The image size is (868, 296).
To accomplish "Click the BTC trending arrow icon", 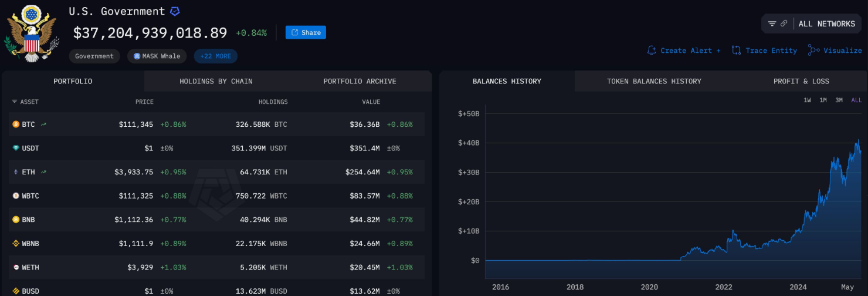I will pos(43,125).
